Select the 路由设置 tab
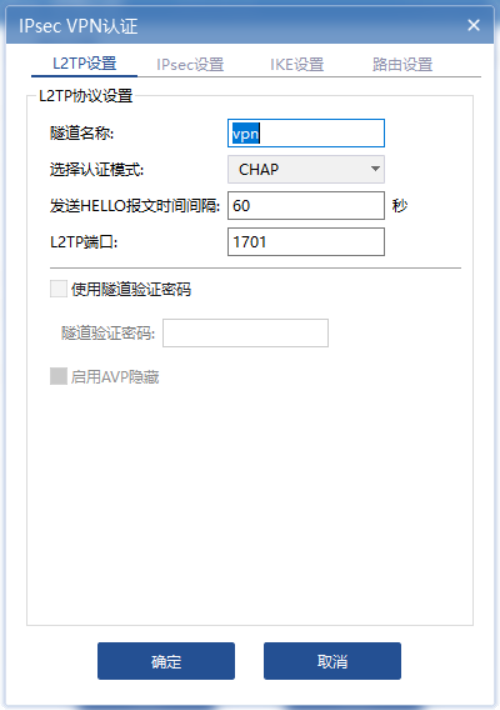Screen dimensions: 500x710 pos(403,65)
